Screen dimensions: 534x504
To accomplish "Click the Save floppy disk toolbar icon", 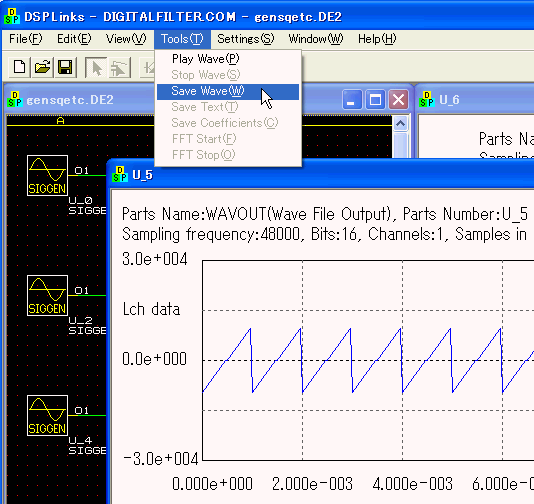I will [x=65, y=67].
